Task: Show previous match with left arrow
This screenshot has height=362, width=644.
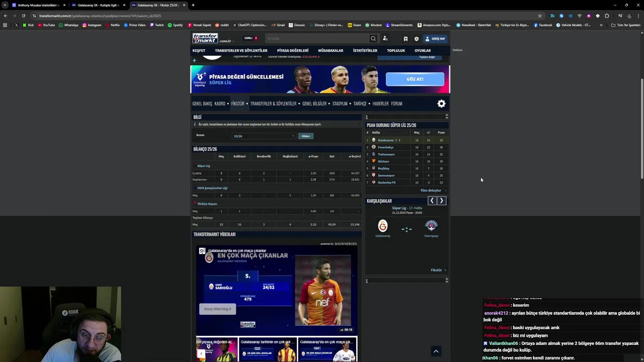Action: 432,201
